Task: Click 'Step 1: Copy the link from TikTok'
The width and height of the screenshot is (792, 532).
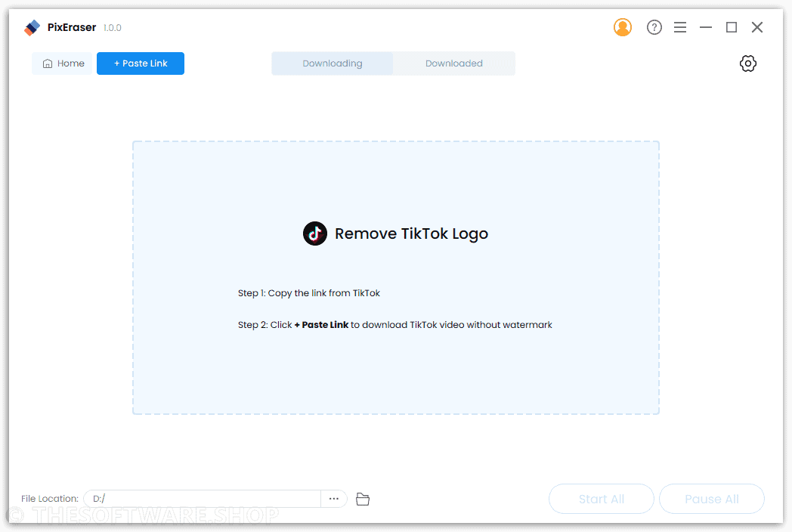Action: (x=309, y=293)
